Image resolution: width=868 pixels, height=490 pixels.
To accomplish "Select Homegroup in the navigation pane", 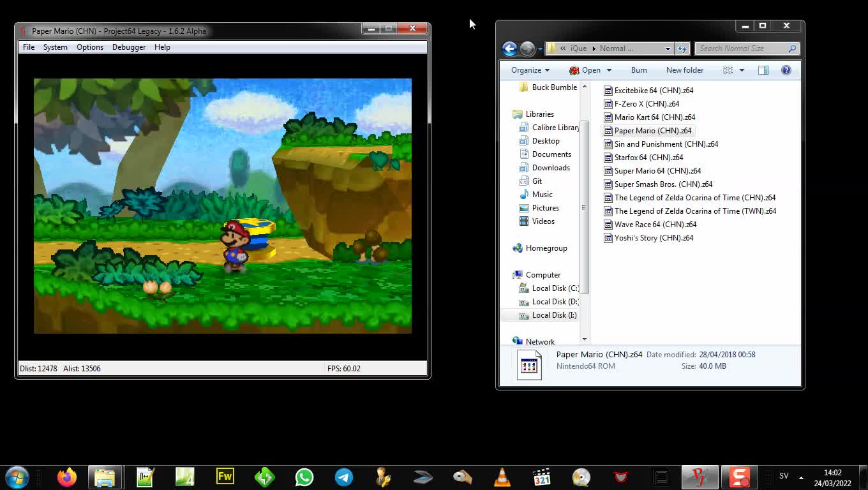I will coord(540,248).
